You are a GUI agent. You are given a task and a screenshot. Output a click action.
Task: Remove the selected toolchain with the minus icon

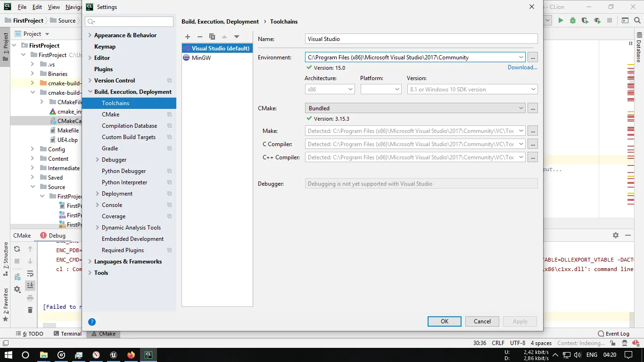tap(200, 37)
